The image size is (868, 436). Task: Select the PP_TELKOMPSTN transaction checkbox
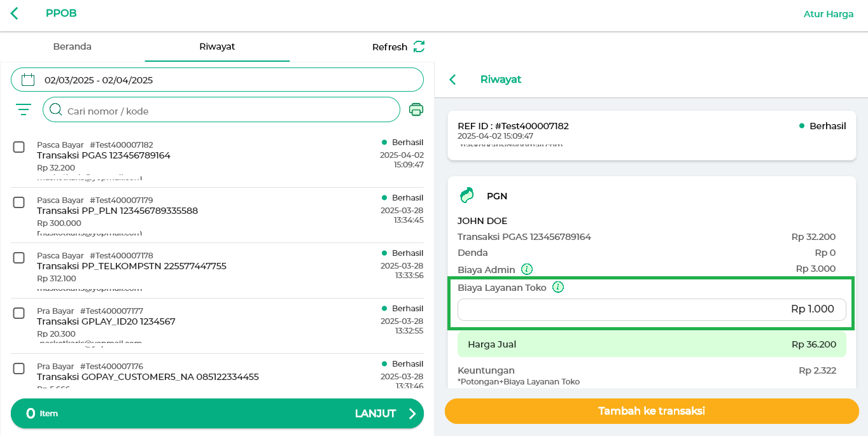pos(19,258)
